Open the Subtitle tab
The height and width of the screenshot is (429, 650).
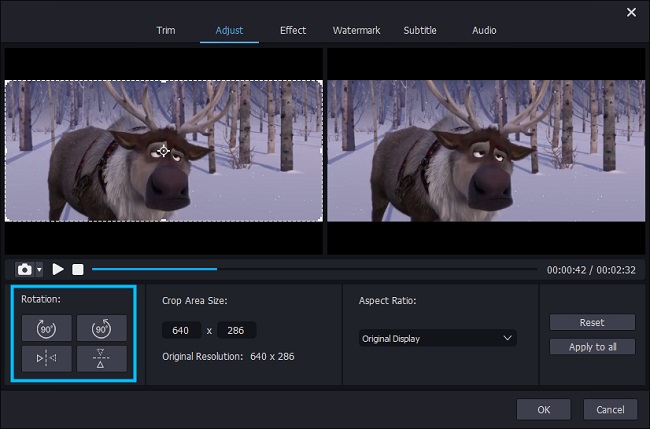coord(420,30)
